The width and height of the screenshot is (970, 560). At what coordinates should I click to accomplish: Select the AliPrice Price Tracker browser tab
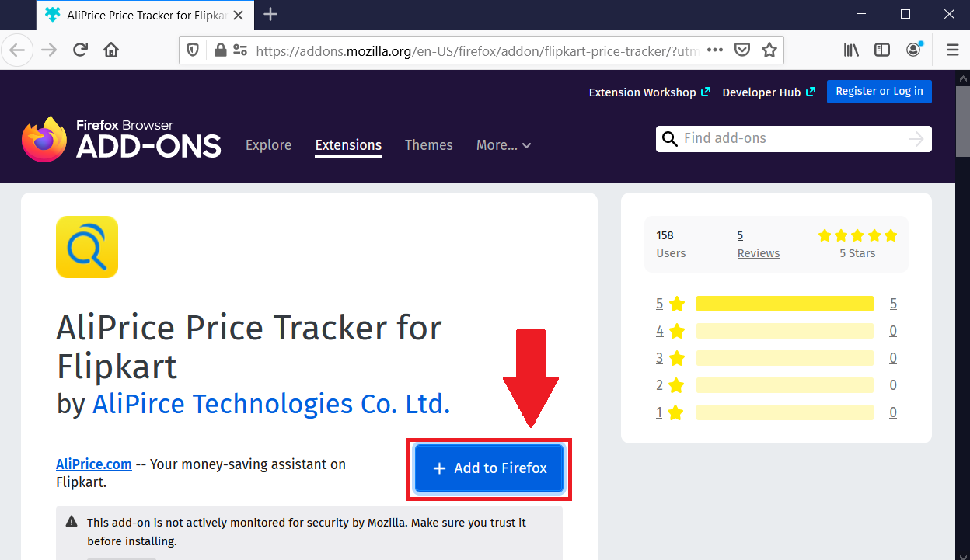[x=145, y=15]
